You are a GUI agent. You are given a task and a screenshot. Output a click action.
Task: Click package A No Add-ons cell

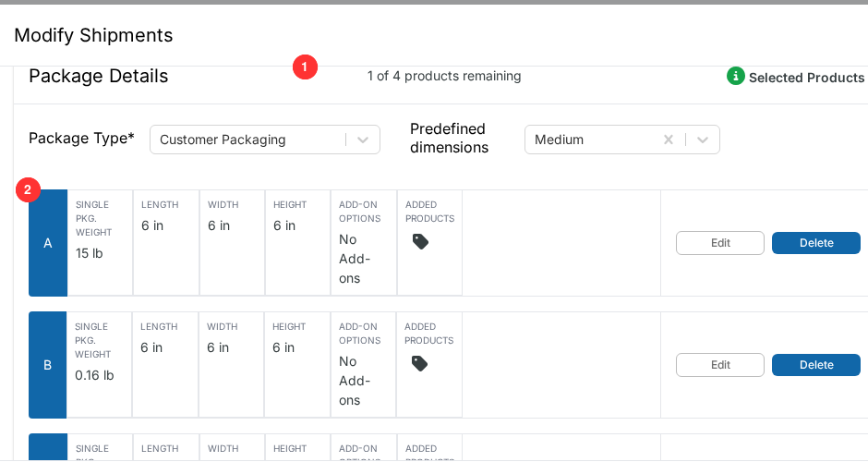(364, 243)
